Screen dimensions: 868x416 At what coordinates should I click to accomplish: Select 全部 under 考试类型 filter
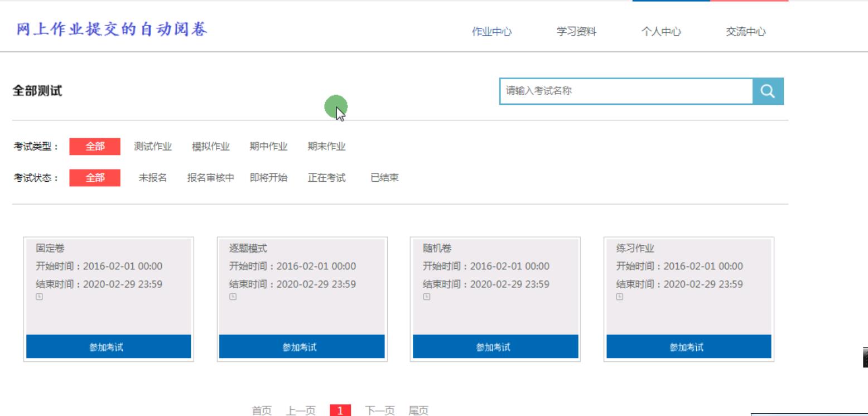pyautogui.click(x=95, y=147)
